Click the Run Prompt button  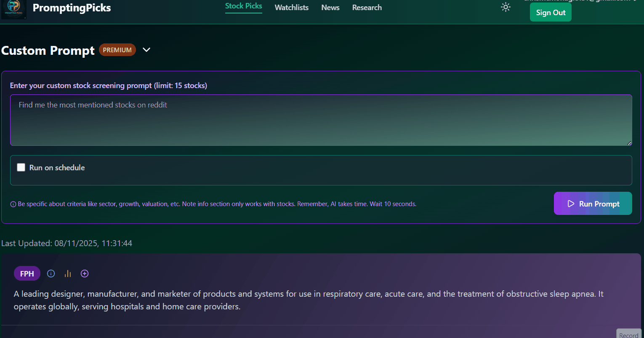[593, 204]
